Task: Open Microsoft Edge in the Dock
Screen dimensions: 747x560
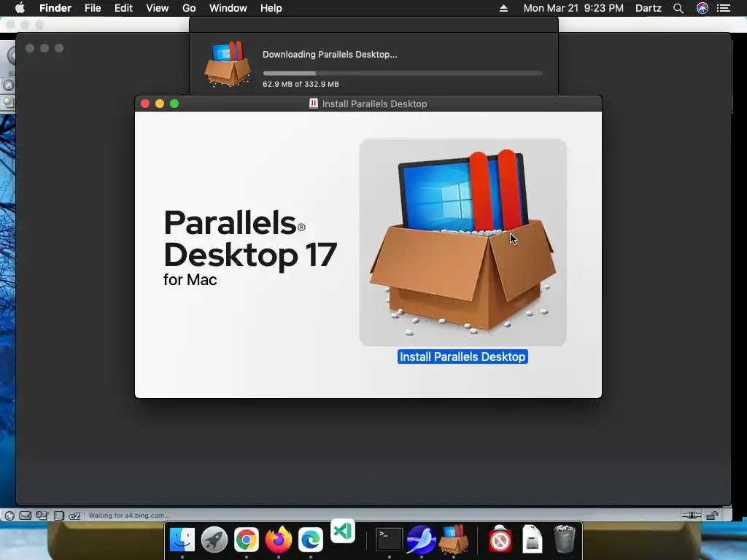Action: pos(311,540)
